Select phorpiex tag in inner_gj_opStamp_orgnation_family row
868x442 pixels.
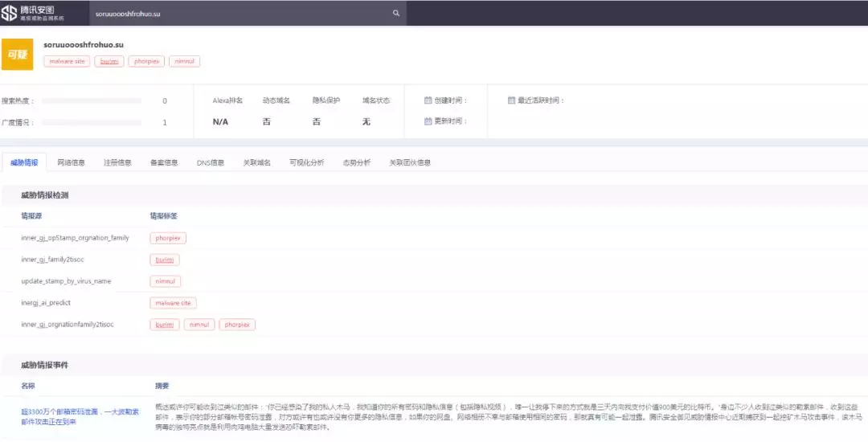[168, 238]
